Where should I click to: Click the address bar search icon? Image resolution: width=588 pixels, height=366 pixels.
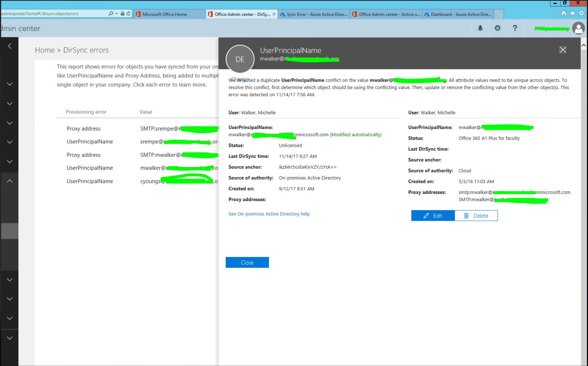pyautogui.click(x=111, y=14)
